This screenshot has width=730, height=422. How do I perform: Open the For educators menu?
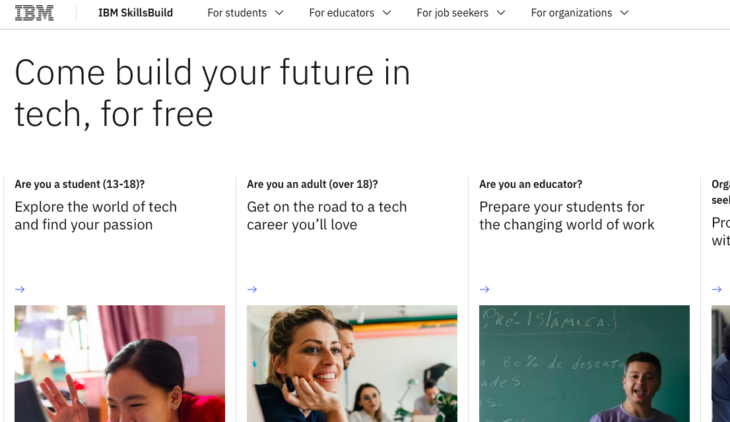(341, 13)
